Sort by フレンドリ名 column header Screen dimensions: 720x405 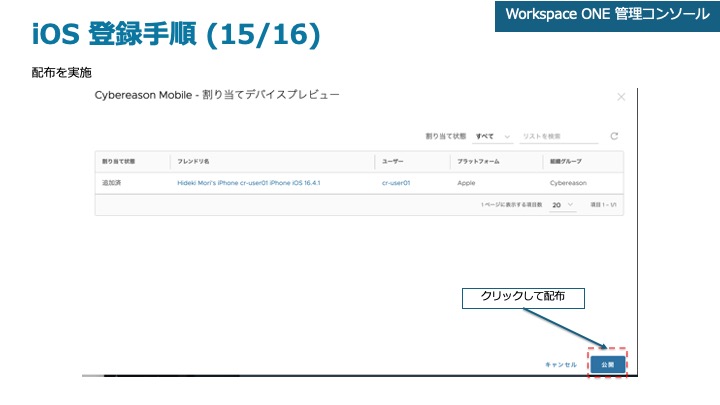click(x=193, y=162)
